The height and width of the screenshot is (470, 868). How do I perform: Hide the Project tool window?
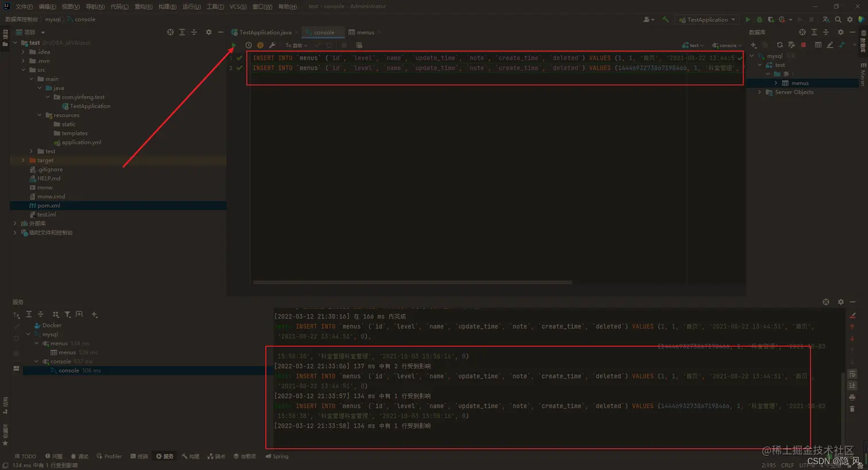pyautogui.click(x=220, y=32)
